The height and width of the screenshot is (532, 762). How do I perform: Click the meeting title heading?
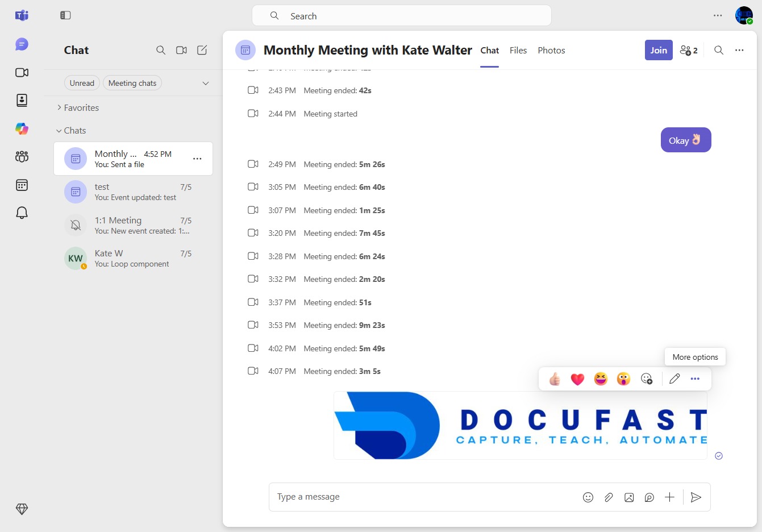point(368,50)
